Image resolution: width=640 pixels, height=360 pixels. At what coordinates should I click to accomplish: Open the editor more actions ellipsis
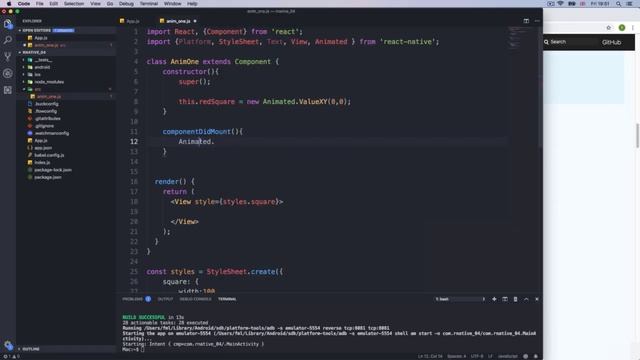pyautogui.click(x=537, y=21)
